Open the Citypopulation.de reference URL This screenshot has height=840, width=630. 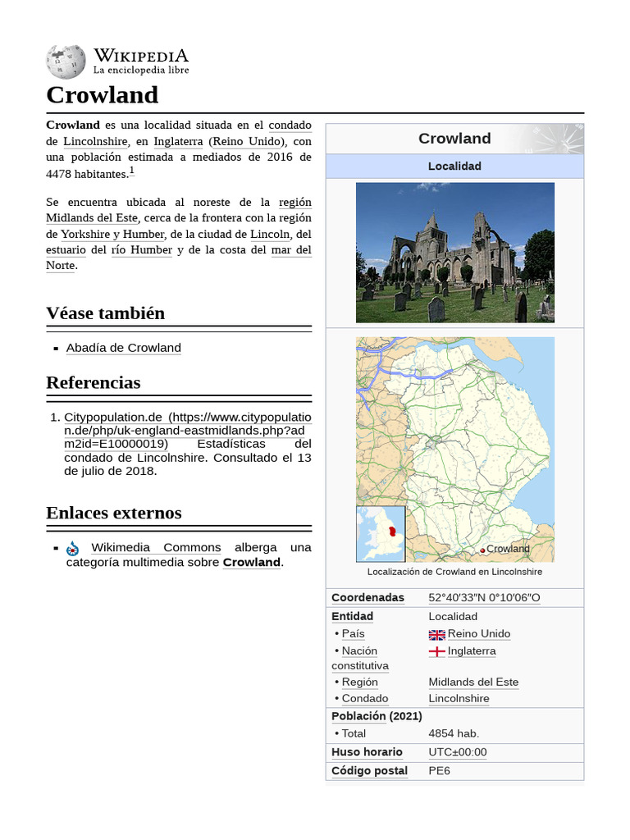(188, 430)
